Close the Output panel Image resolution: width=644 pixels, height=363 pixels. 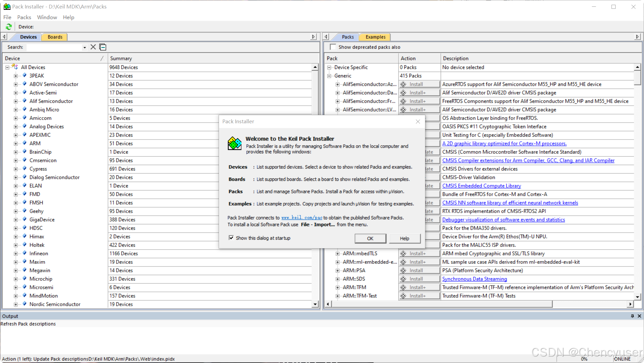(639, 316)
